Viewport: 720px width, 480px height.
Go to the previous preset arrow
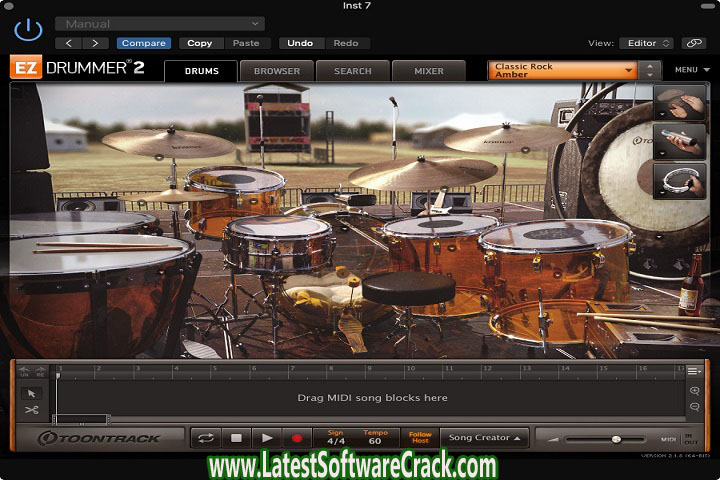pos(68,43)
